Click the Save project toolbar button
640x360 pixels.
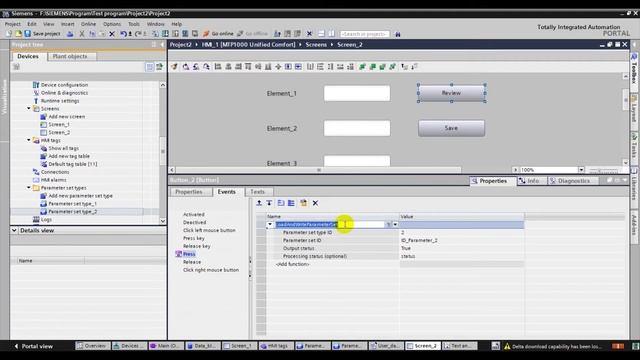coord(42,34)
